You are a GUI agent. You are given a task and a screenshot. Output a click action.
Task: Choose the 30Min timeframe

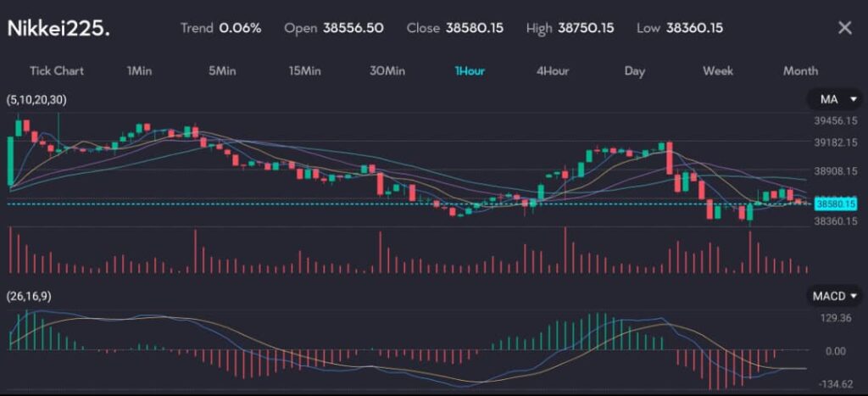pyautogui.click(x=387, y=70)
